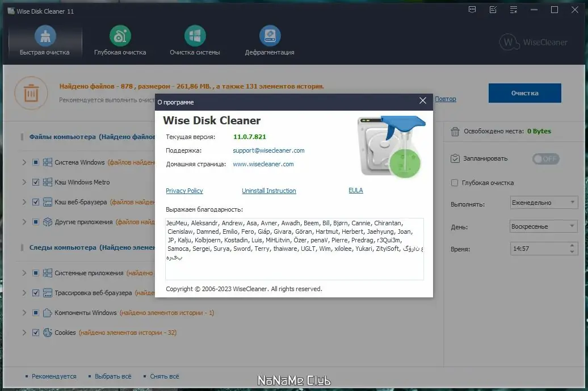Go to the Дефрагментация tab
Viewport: 588px width, 391px height.
[x=270, y=41]
